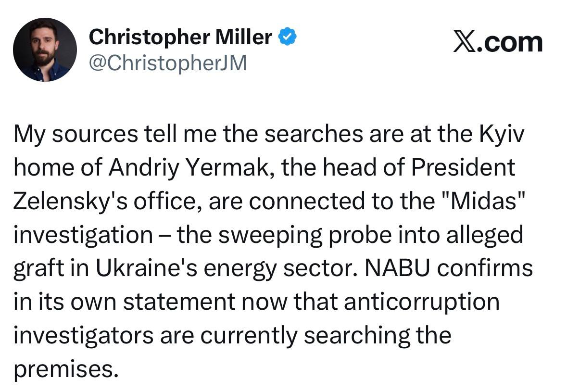Click the X logo in the corner

pyautogui.click(x=464, y=42)
